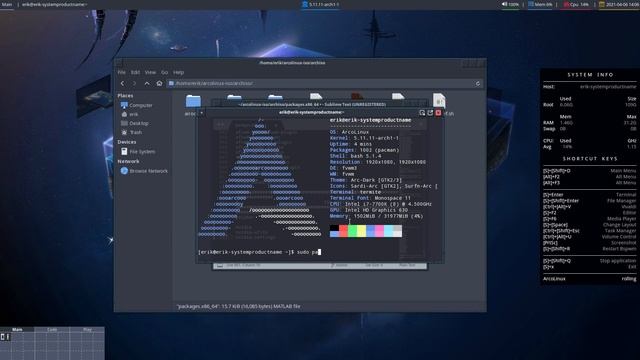Click the terminal command prompt line
Screen dimensions: 640x360
260,252
